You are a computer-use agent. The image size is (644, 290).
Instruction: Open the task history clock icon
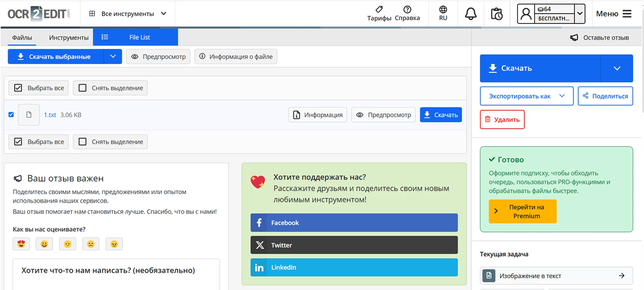tap(497, 14)
